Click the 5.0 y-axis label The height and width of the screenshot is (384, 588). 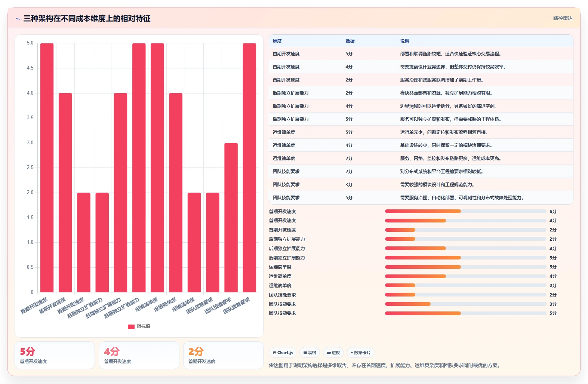(30, 43)
